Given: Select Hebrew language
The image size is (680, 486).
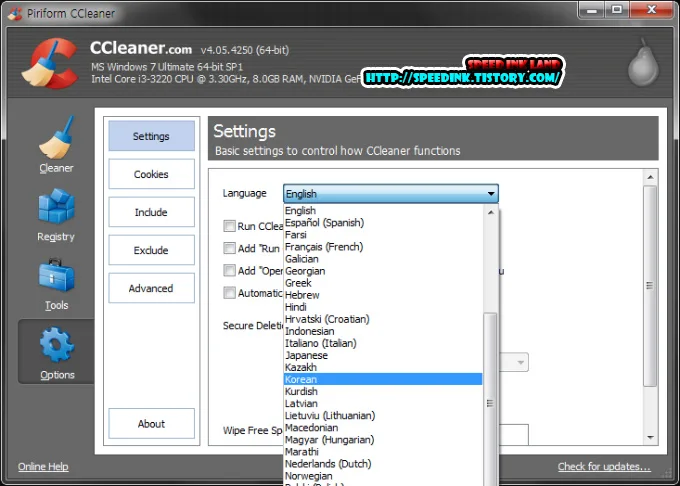Looking at the screenshot, I should pyautogui.click(x=383, y=295).
